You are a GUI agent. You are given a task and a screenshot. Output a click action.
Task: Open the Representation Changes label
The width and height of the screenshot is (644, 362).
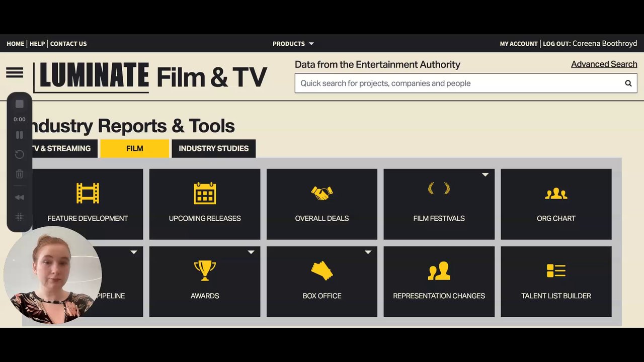click(x=439, y=296)
